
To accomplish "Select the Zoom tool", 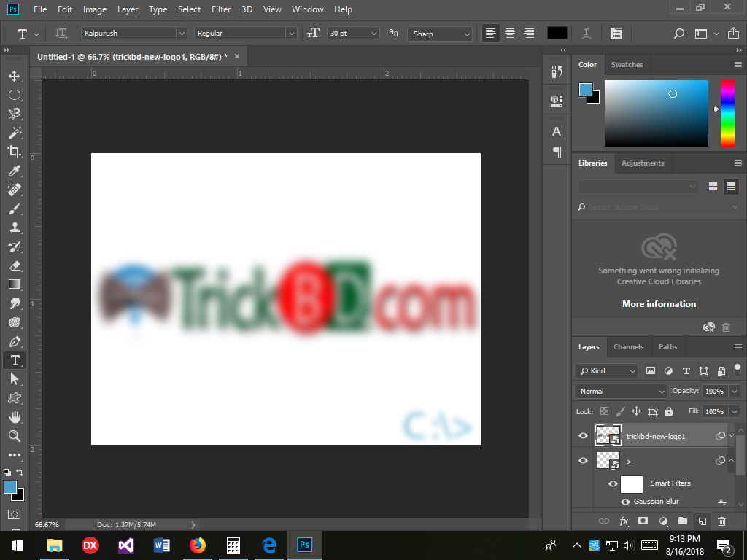I will tap(15, 436).
